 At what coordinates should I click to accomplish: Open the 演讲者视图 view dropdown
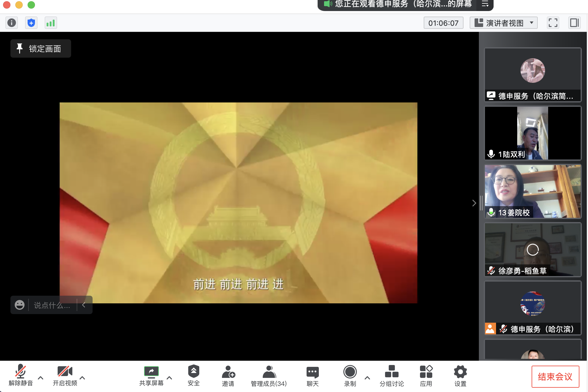pos(504,23)
